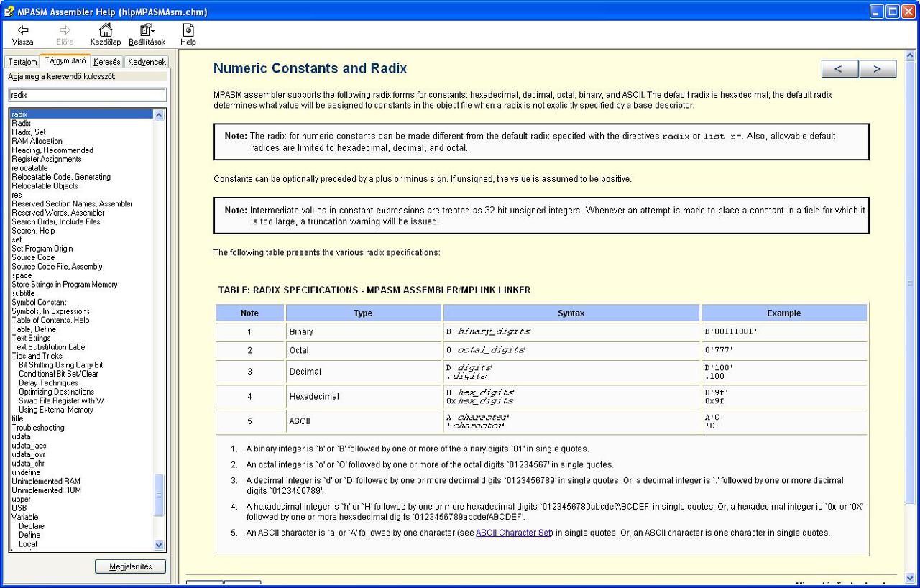Click the "Delay Techniques" sub-entry
The width and height of the screenshot is (920, 588).
pos(48,383)
